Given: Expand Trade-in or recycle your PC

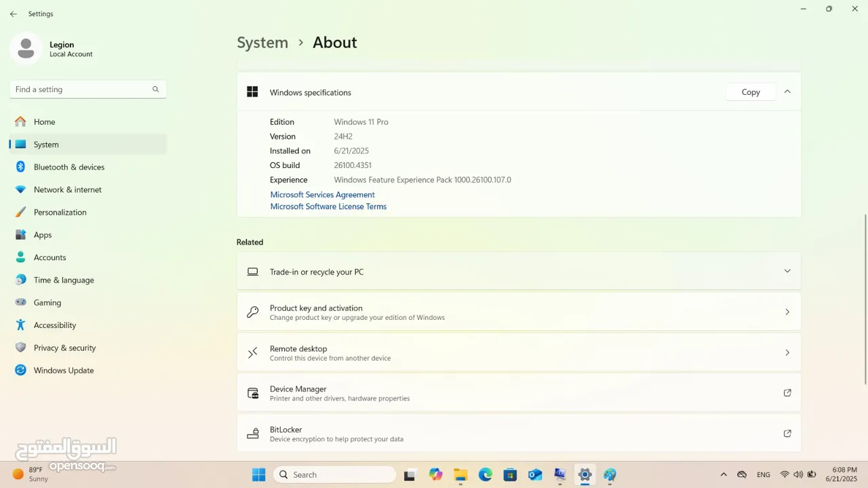Looking at the screenshot, I should pyautogui.click(x=519, y=271).
